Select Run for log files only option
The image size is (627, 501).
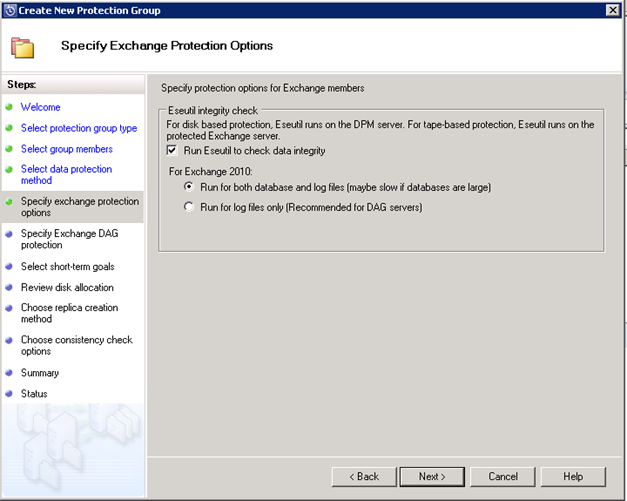pyautogui.click(x=189, y=206)
